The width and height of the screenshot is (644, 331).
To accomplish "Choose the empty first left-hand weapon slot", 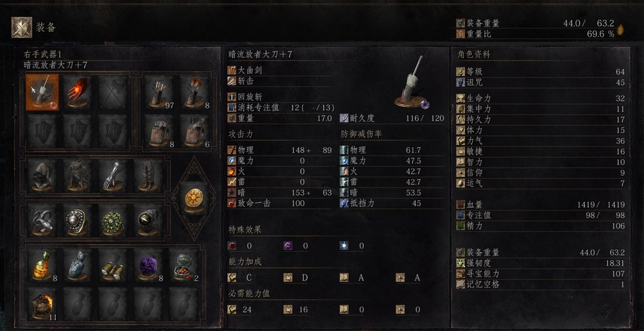I will click(42, 131).
